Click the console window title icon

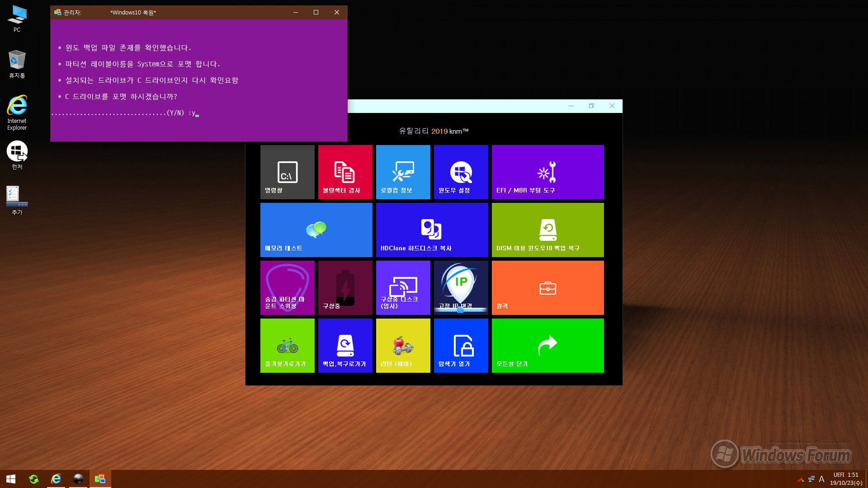point(57,12)
